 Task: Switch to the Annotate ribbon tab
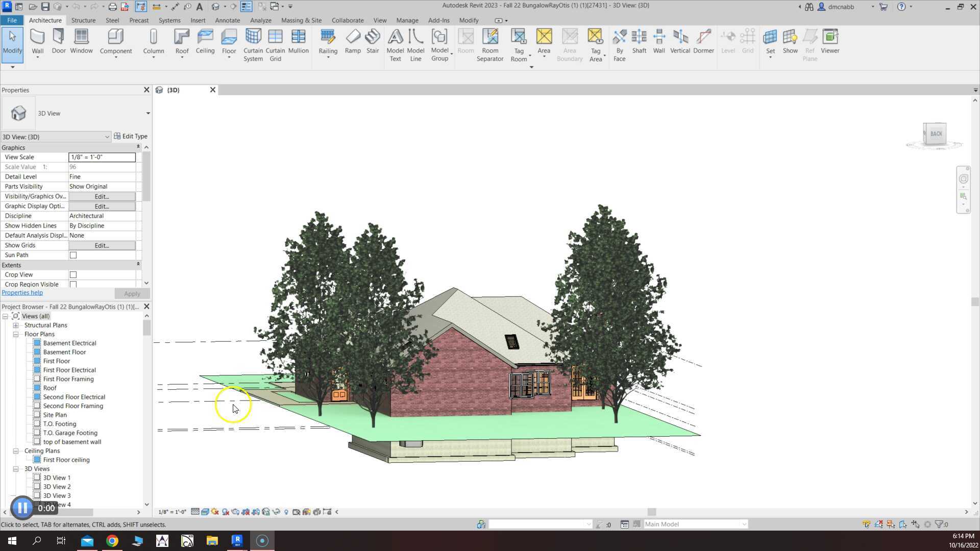[227, 20]
